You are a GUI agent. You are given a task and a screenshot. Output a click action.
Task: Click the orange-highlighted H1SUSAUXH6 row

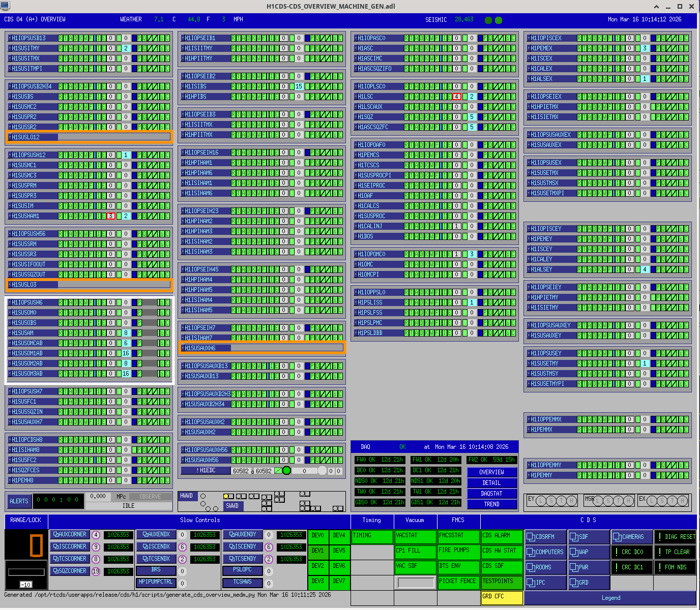[262, 348]
